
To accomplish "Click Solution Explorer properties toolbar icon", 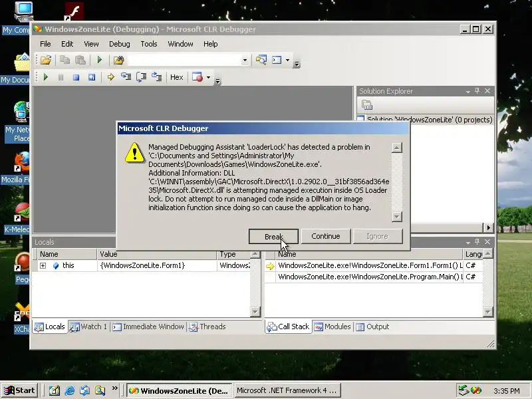I will tap(367, 105).
